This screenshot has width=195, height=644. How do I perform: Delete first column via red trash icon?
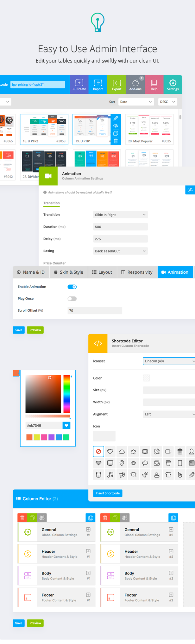click(22, 518)
